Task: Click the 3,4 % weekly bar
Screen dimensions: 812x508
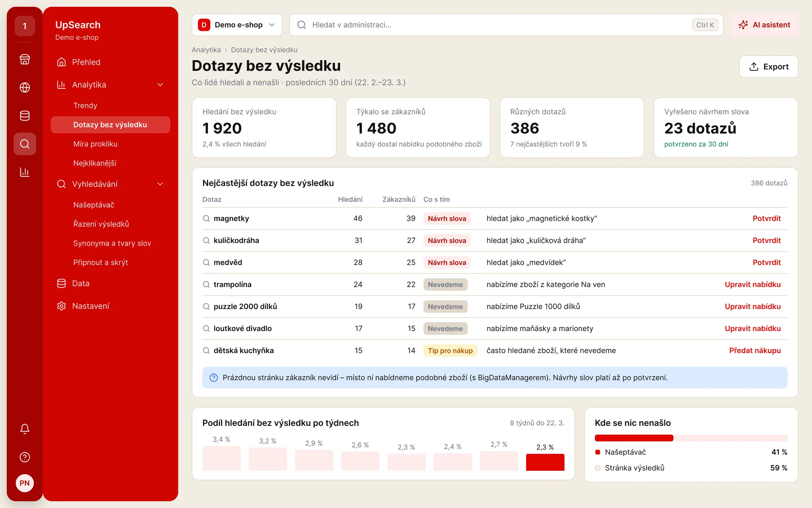Action: pyautogui.click(x=221, y=458)
